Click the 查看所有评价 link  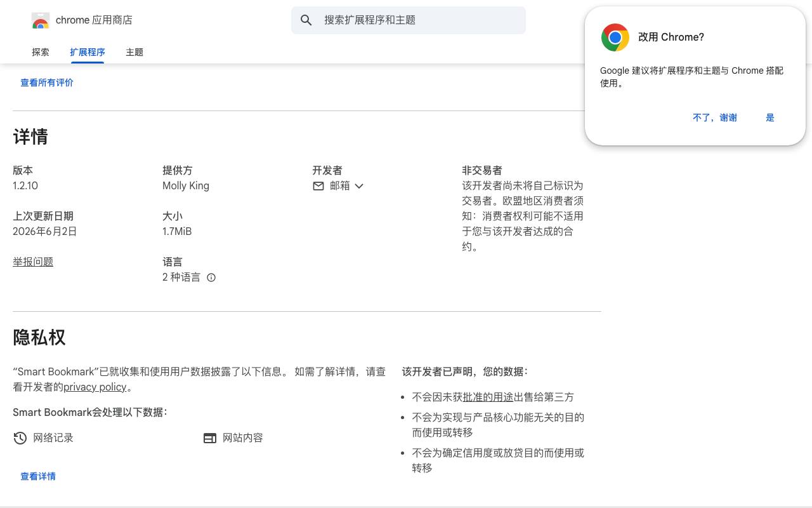click(x=47, y=83)
